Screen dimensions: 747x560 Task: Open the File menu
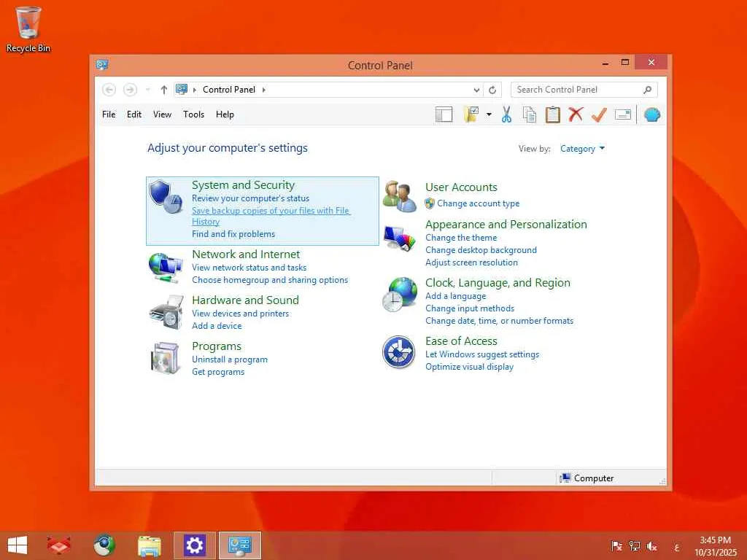point(109,114)
